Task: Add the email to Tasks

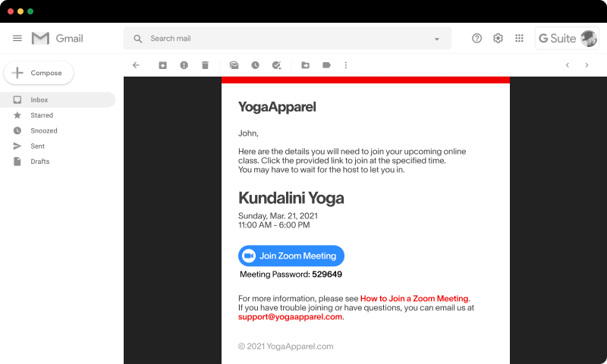Action: 276,65
